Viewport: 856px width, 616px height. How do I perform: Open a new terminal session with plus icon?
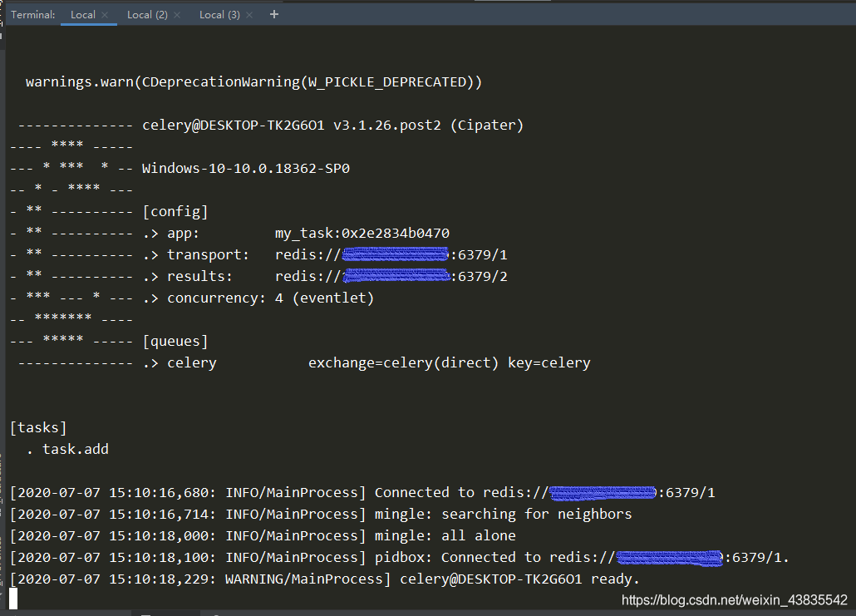click(275, 14)
